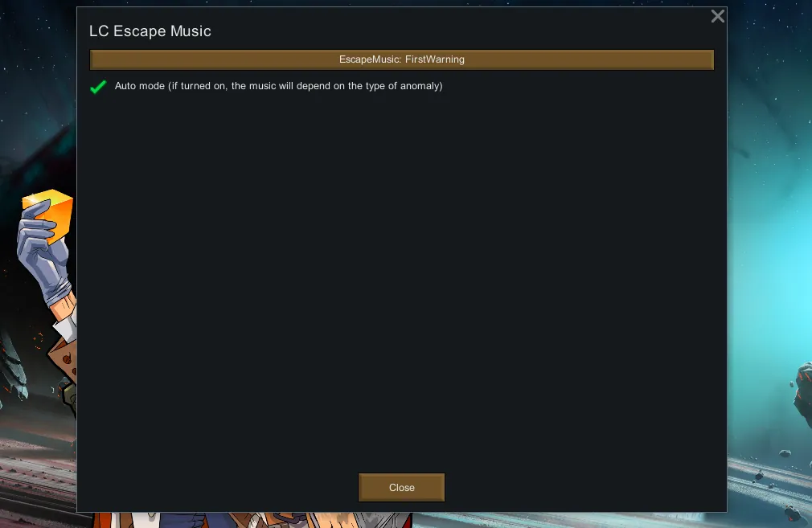
Task: Click the floating asteroid on right edge
Action: (802, 388)
